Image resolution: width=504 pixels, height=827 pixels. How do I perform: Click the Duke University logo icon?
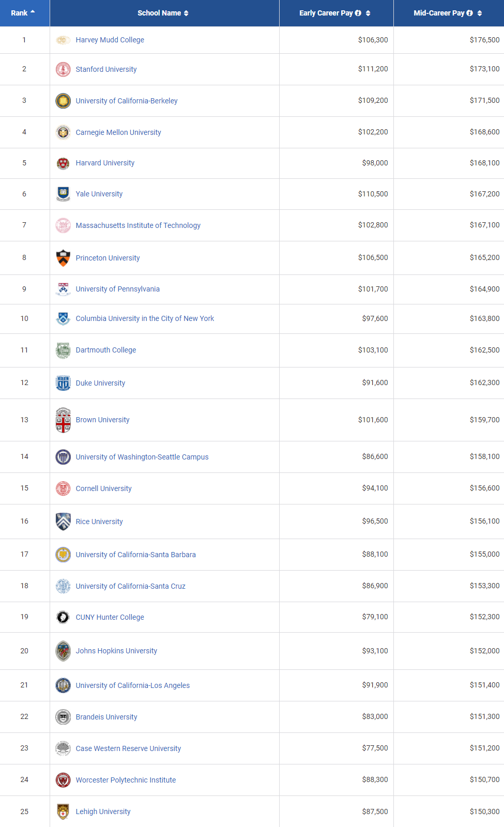(x=63, y=383)
